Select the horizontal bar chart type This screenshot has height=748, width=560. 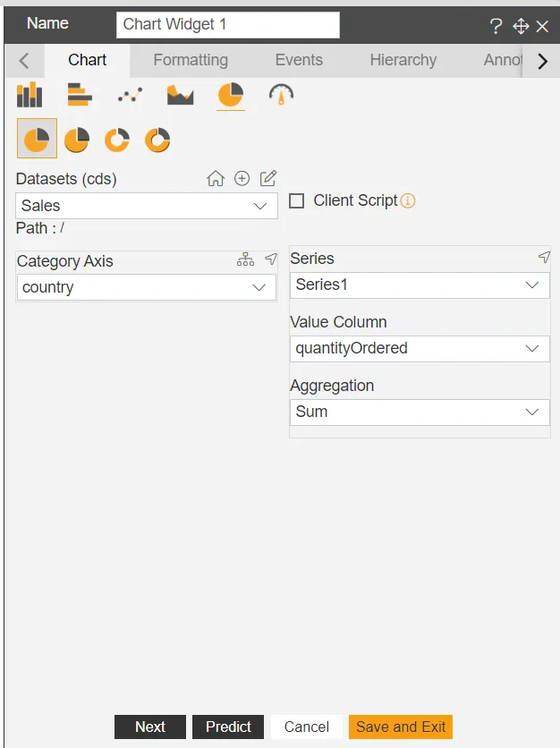click(x=80, y=95)
